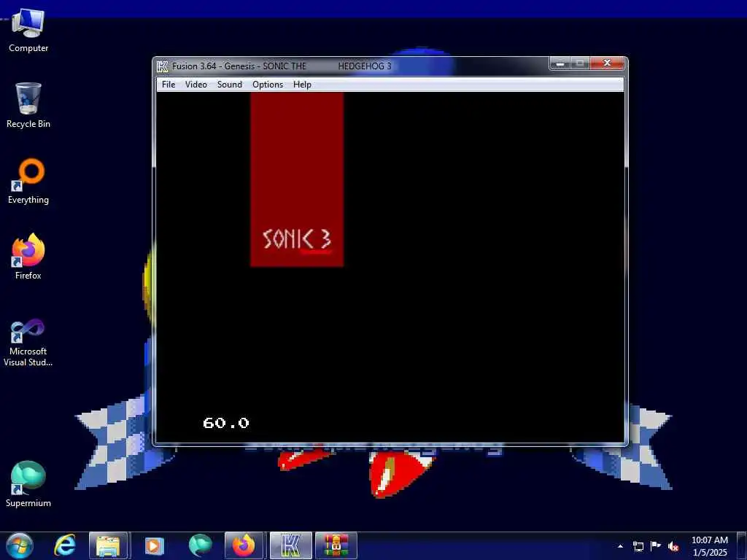Click the Fusion 3.64 window title text

coord(282,66)
